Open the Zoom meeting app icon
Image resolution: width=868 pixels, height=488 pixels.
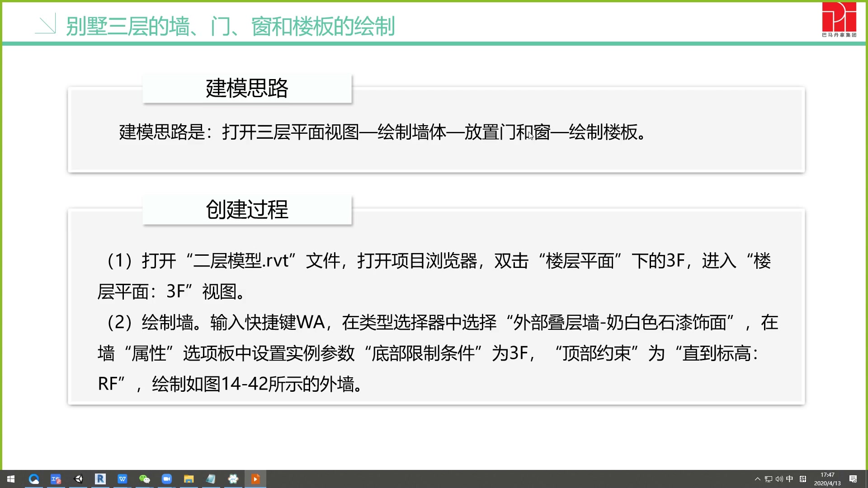tap(167, 479)
